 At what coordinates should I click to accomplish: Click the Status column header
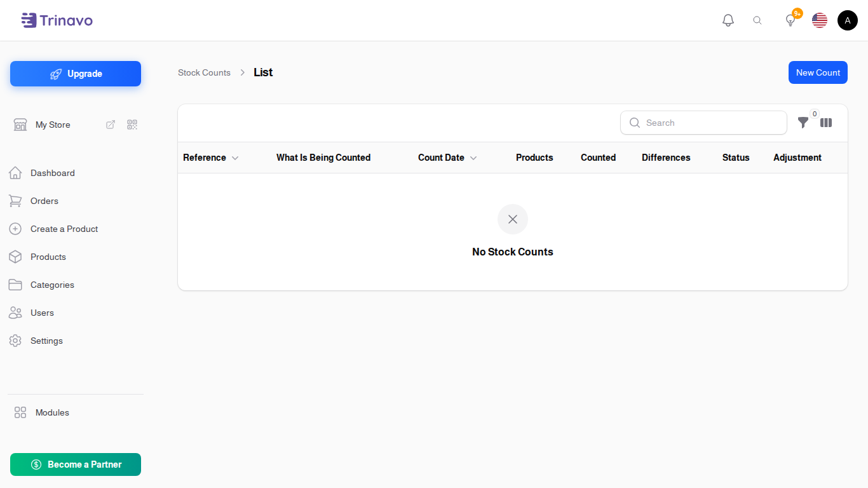point(736,158)
